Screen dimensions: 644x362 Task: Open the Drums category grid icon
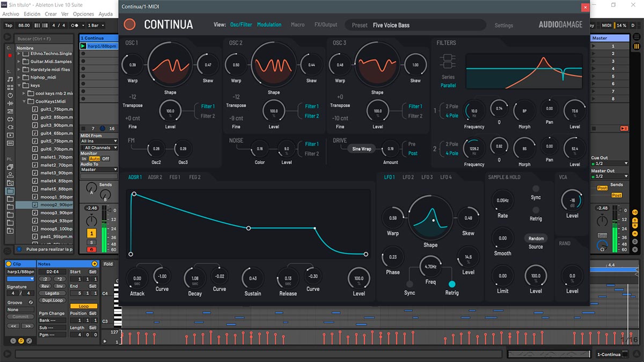tap(10, 87)
